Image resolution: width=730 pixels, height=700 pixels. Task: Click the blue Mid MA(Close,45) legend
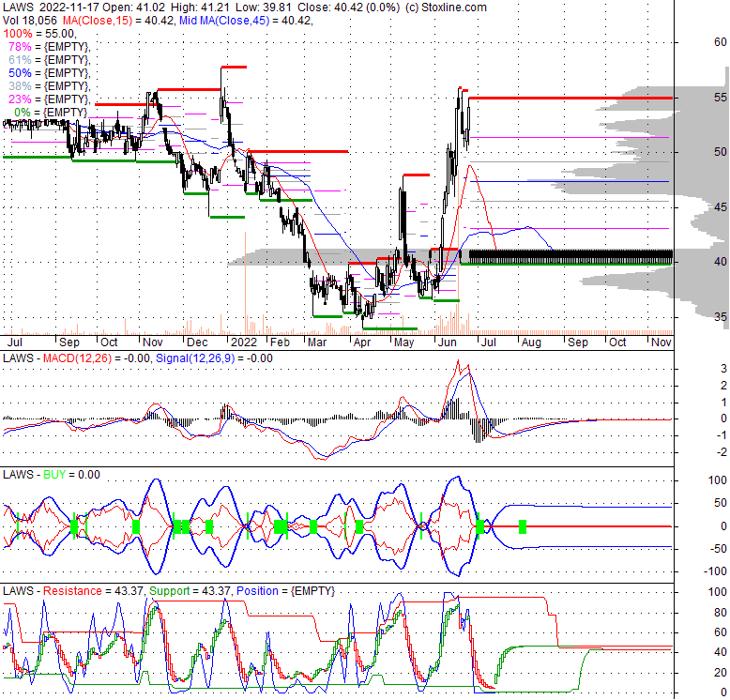click(x=224, y=21)
